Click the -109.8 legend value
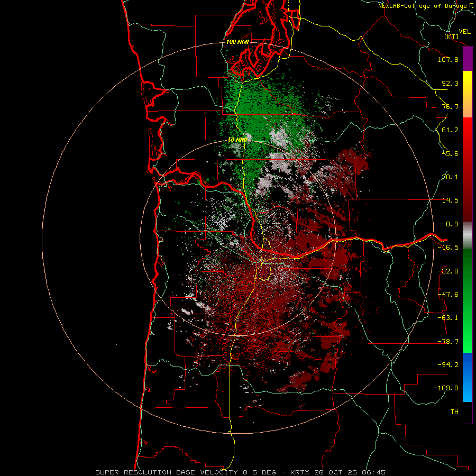Viewport: 476px width, 476px height. tap(446, 388)
